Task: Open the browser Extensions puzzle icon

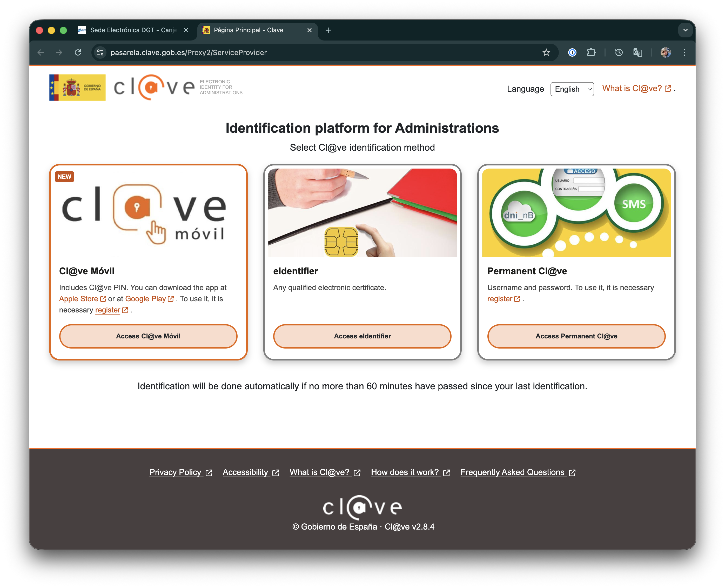Action: point(591,52)
